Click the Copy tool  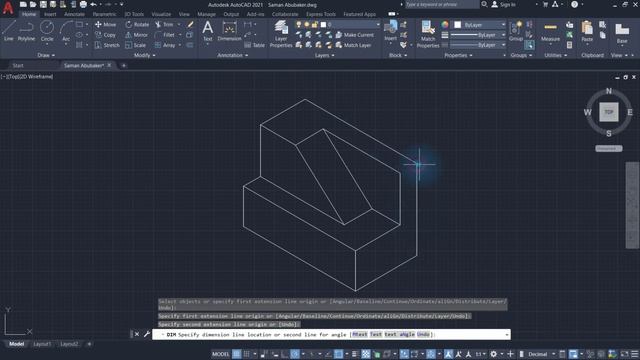(105, 35)
